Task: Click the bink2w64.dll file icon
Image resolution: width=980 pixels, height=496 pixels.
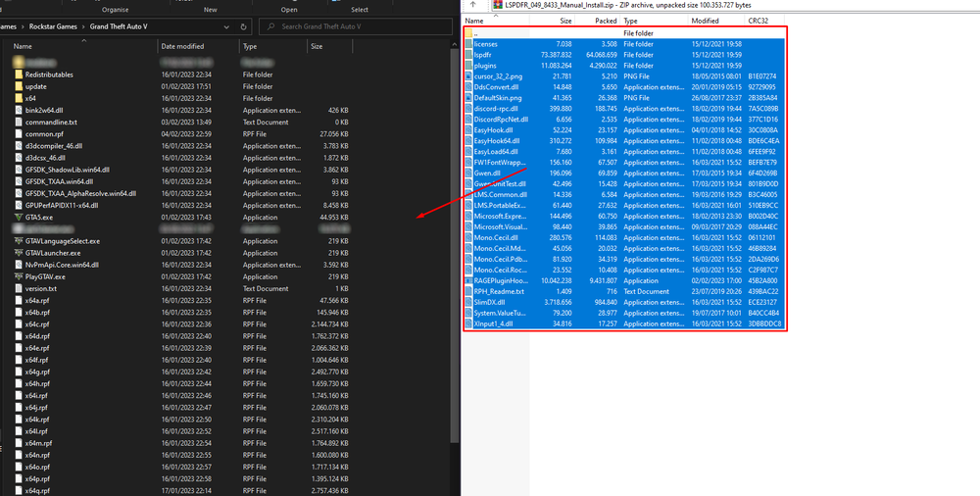Action: tap(19, 110)
